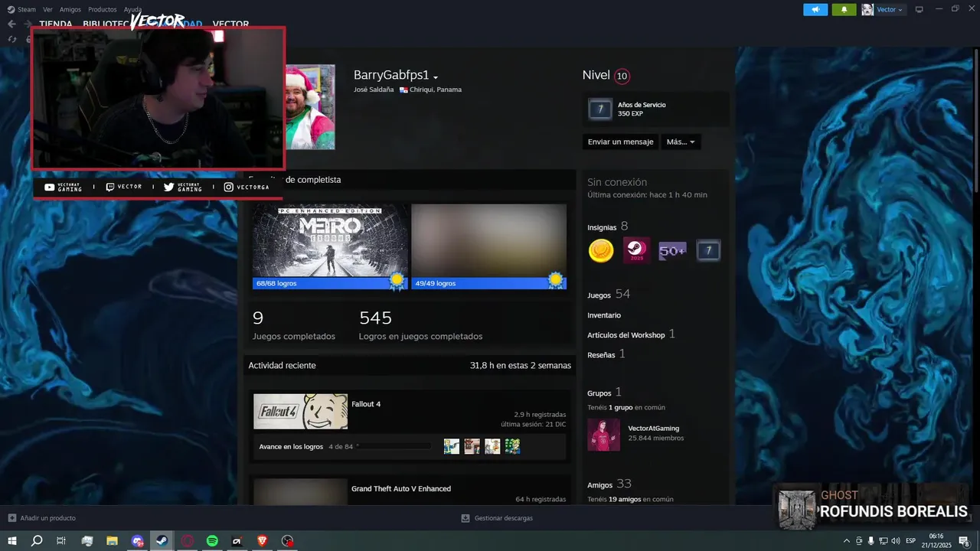Open third Fallout 4 achievement icon
The width and height of the screenshot is (980, 551).
point(492,446)
